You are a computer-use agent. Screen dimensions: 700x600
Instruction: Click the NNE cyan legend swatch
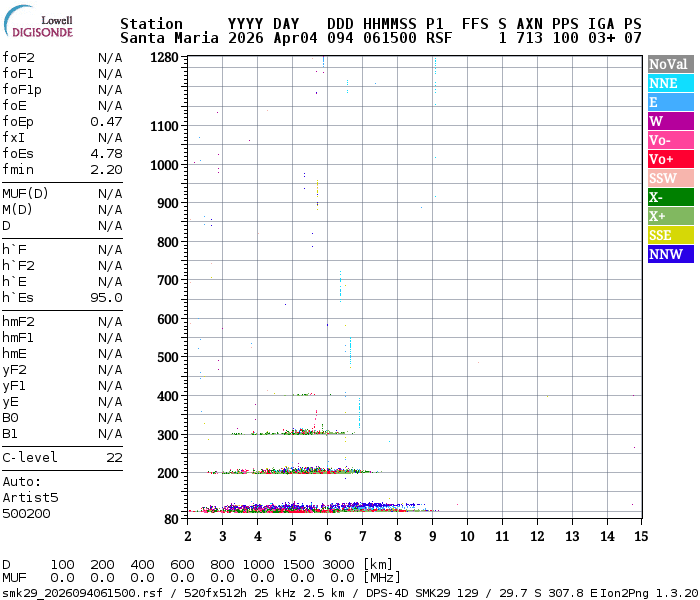click(670, 83)
